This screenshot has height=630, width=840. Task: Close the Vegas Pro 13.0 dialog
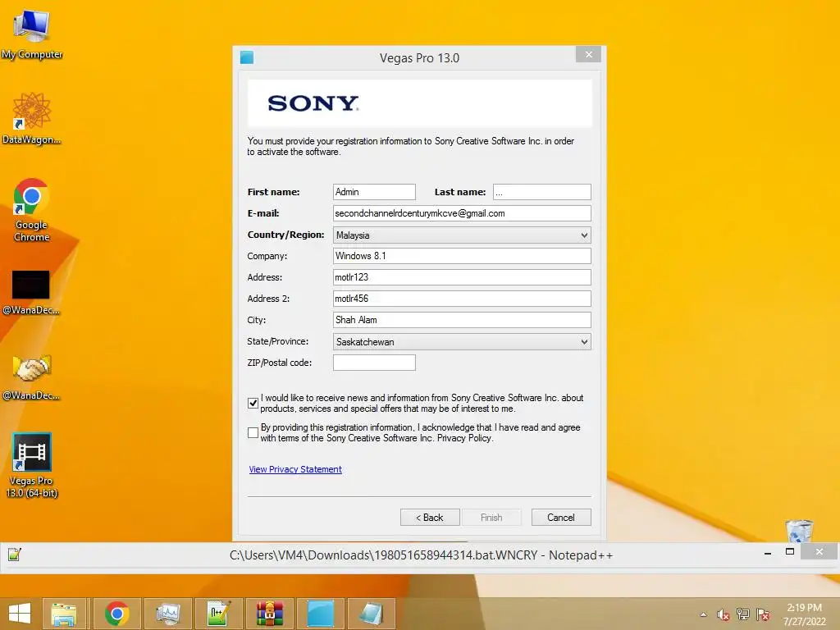tap(588, 54)
